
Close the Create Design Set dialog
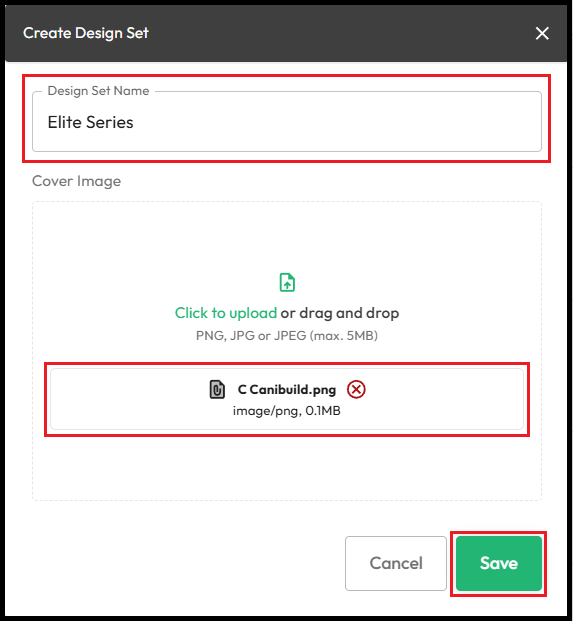click(542, 33)
